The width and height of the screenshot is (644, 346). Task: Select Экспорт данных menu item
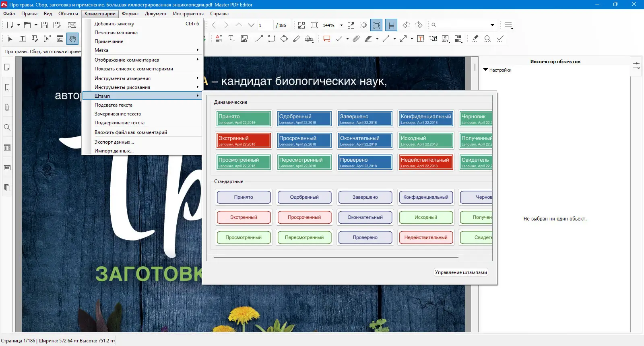pyautogui.click(x=142, y=142)
